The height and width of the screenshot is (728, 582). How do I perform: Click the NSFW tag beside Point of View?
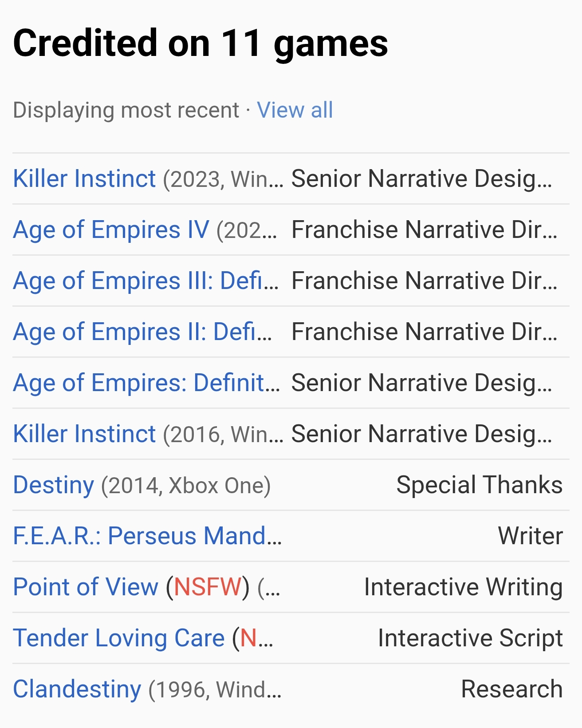click(x=208, y=587)
